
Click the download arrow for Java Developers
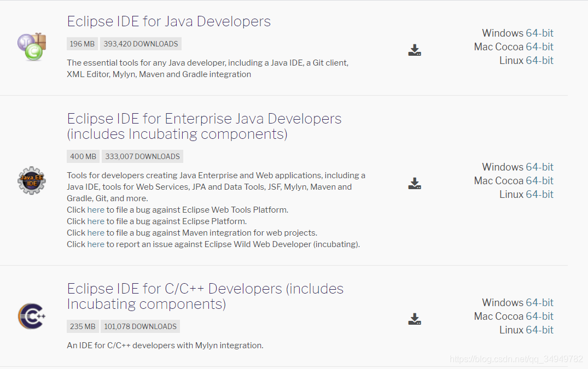pyautogui.click(x=414, y=50)
